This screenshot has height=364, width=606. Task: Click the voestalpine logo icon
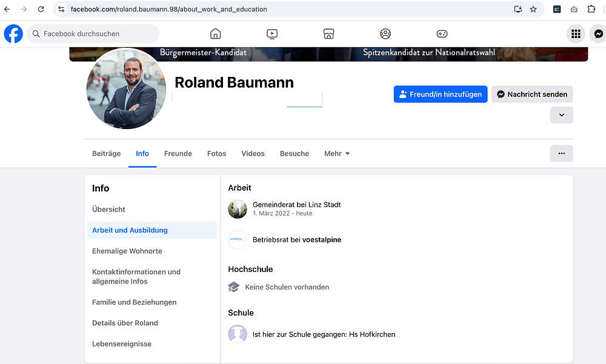tap(238, 240)
